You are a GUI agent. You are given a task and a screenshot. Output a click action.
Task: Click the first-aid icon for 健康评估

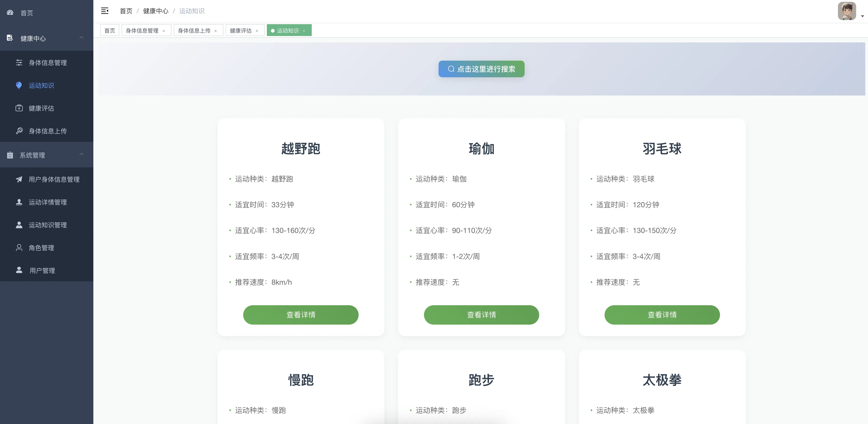(x=19, y=108)
